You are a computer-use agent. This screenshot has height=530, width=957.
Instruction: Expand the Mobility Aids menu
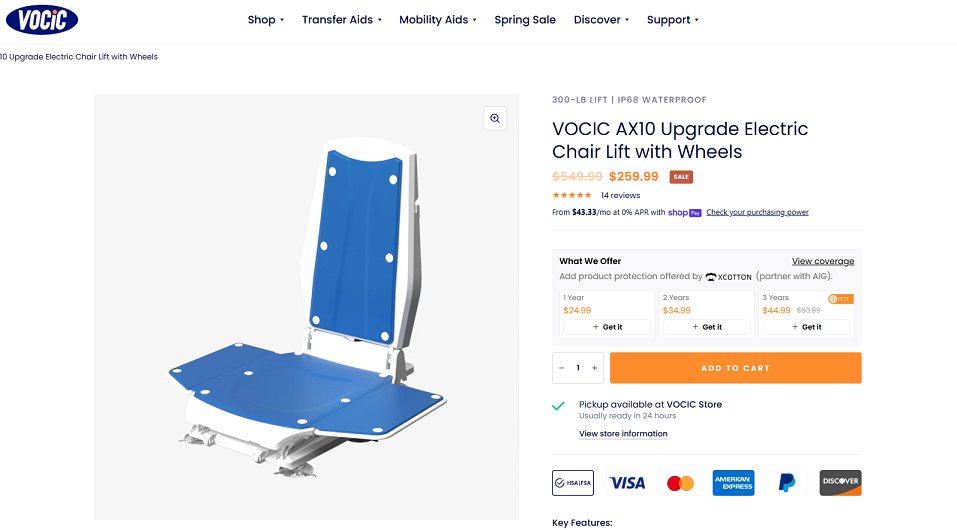437,20
